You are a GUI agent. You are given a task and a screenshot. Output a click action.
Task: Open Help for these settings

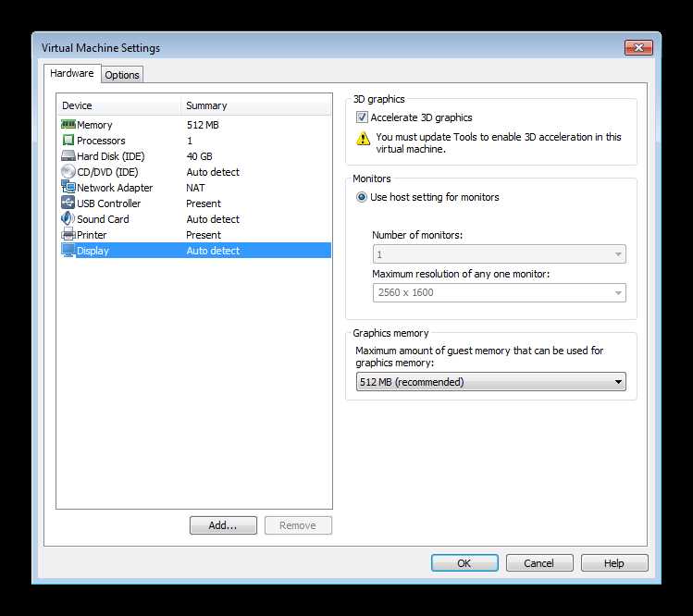point(614,563)
